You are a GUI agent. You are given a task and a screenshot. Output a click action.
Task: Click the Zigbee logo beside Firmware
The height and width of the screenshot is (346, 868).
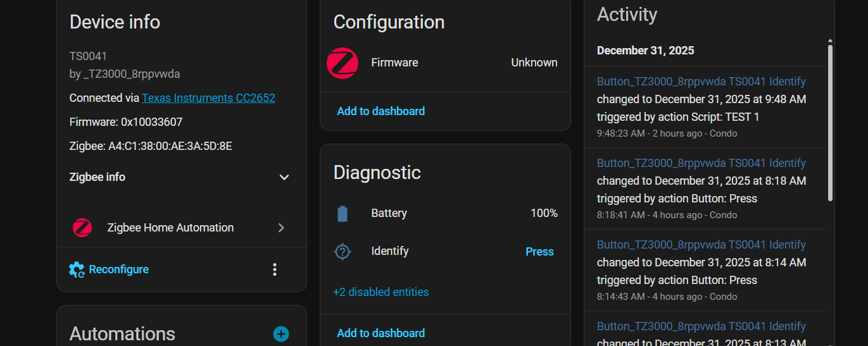[x=343, y=63]
